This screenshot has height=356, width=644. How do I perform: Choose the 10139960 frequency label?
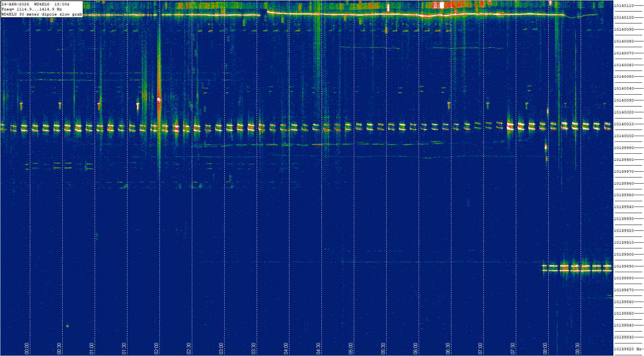[624, 184]
